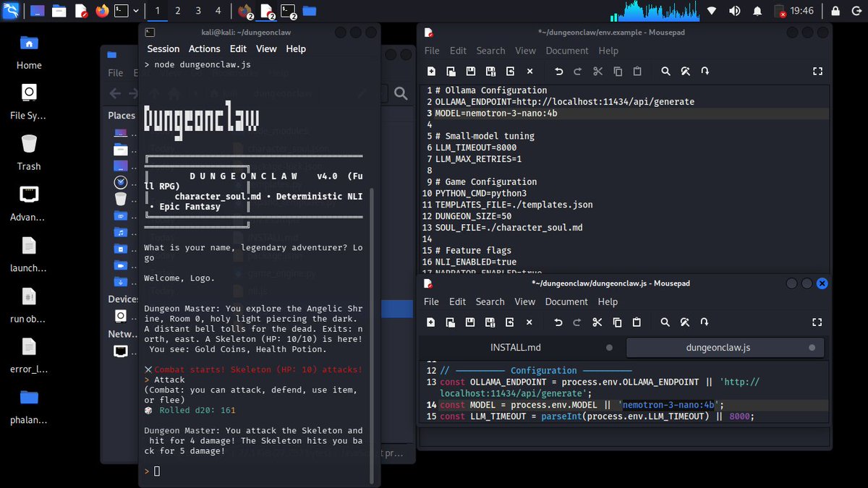The height and width of the screenshot is (488, 868).
Task: Open Home folder desktop icon
Action: (29, 51)
